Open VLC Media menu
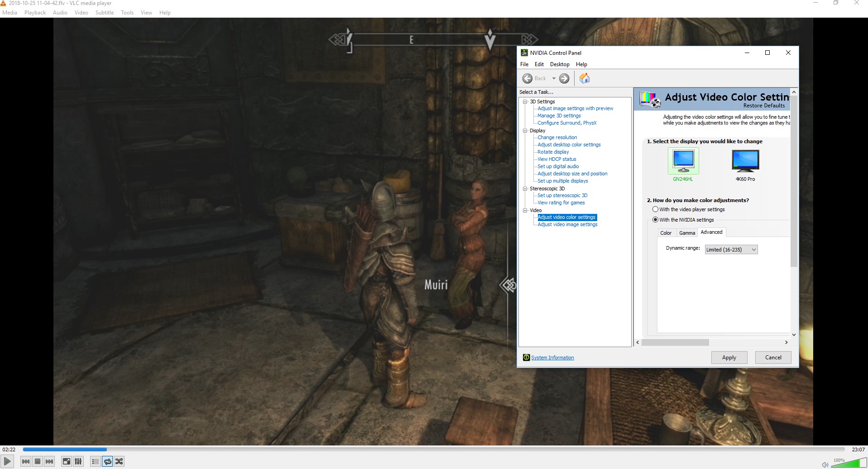Image resolution: width=868 pixels, height=469 pixels. coord(10,13)
